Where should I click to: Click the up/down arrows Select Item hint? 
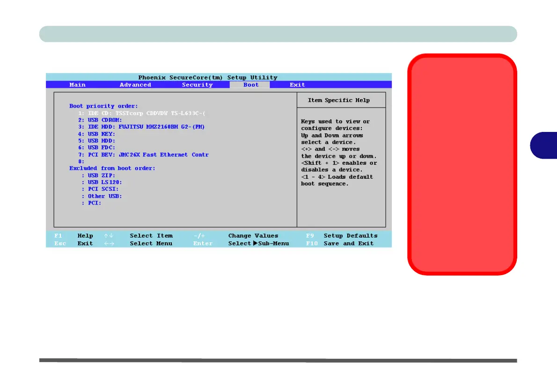click(x=138, y=236)
